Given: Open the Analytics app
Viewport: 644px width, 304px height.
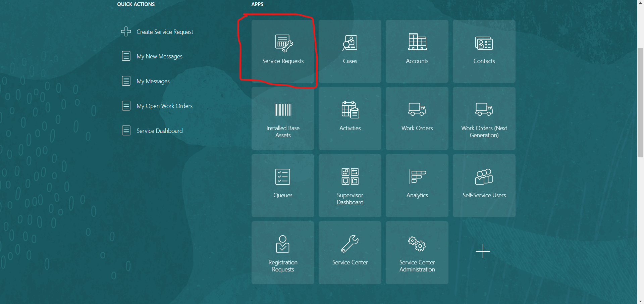Looking at the screenshot, I should (417, 185).
